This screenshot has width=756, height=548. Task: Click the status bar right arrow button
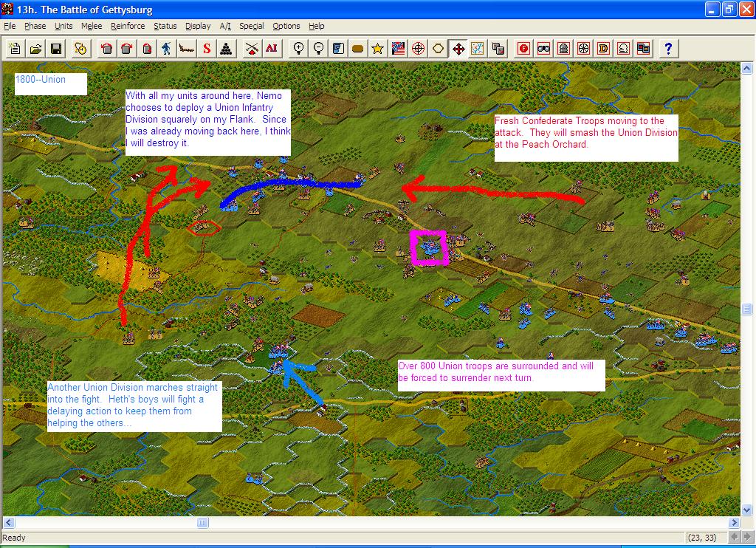[x=747, y=537]
